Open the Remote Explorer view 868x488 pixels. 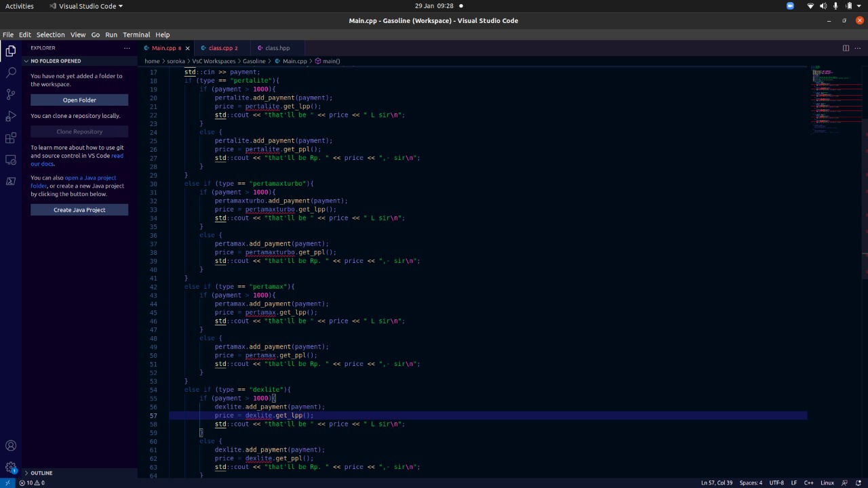pos(11,159)
